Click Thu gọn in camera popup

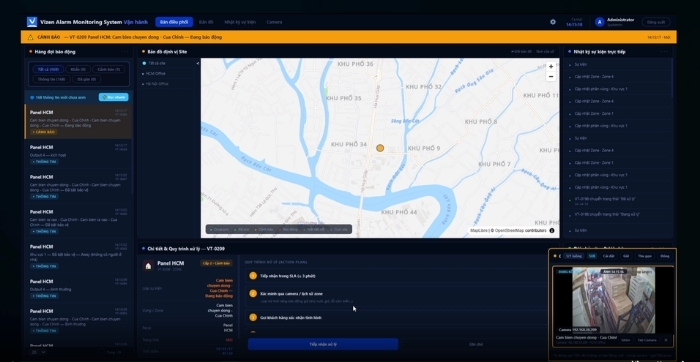point(645,256)
